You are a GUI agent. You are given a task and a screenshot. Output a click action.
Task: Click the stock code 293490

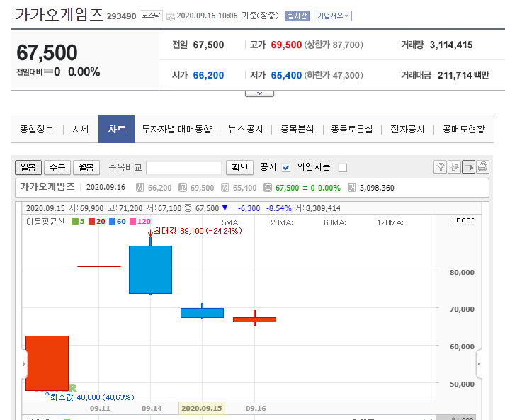[x=121, y=16]
